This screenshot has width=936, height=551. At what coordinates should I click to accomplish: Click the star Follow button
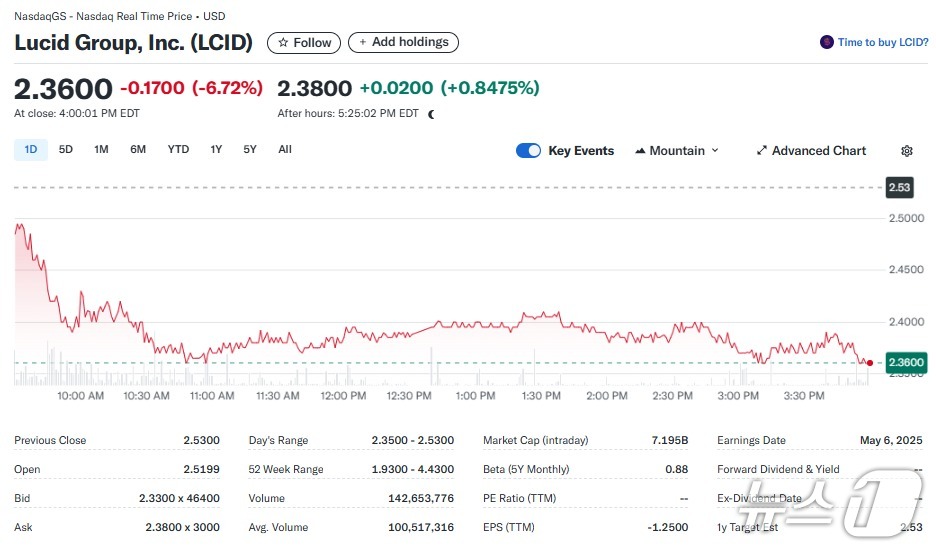304,43
